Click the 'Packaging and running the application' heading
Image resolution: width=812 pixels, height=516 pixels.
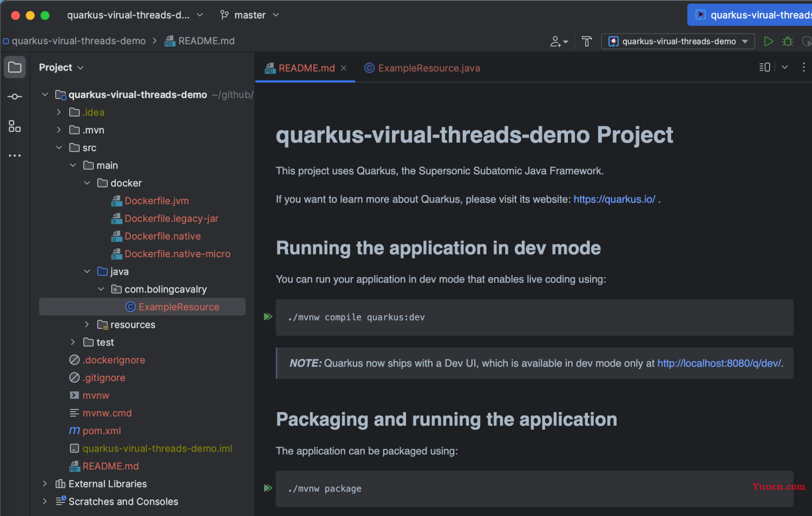447,420
